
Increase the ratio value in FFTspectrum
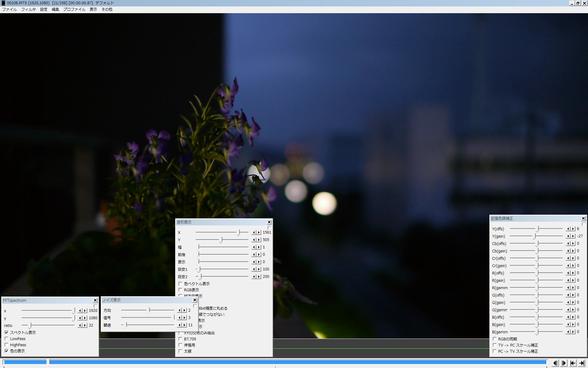tap(85, 325)
